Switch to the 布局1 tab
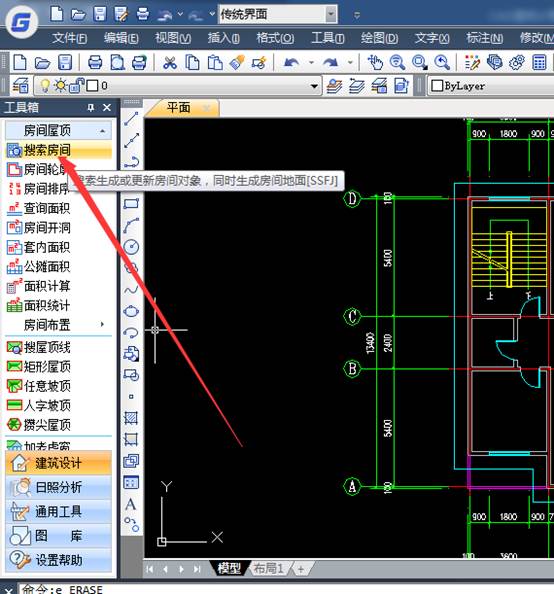 [268, 568]
